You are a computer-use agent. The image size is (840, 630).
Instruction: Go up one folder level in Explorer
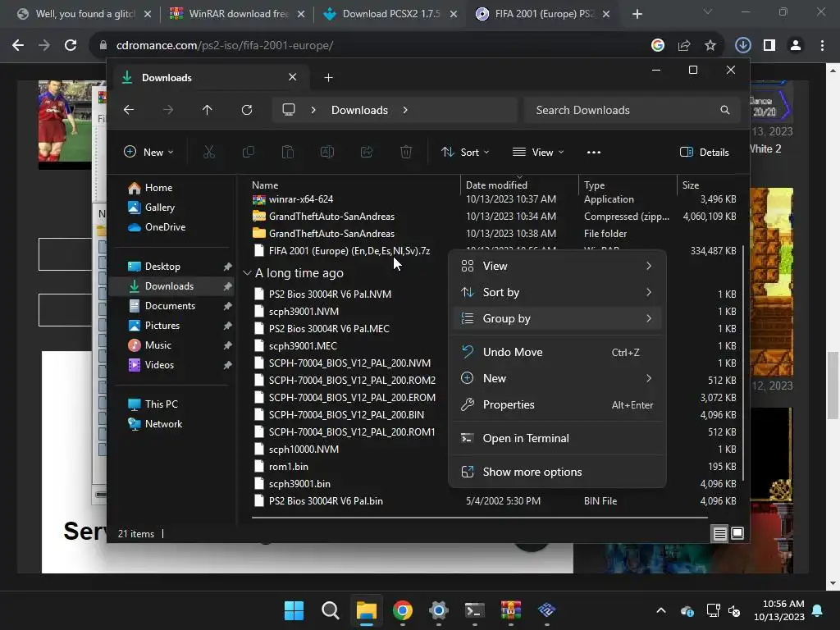(x=208, y=110)
